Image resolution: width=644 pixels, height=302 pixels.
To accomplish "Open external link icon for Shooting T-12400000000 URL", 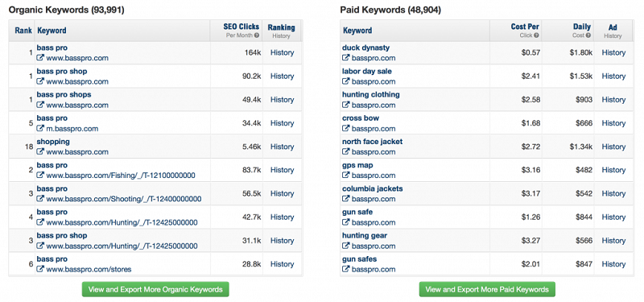I will point(40,199).
